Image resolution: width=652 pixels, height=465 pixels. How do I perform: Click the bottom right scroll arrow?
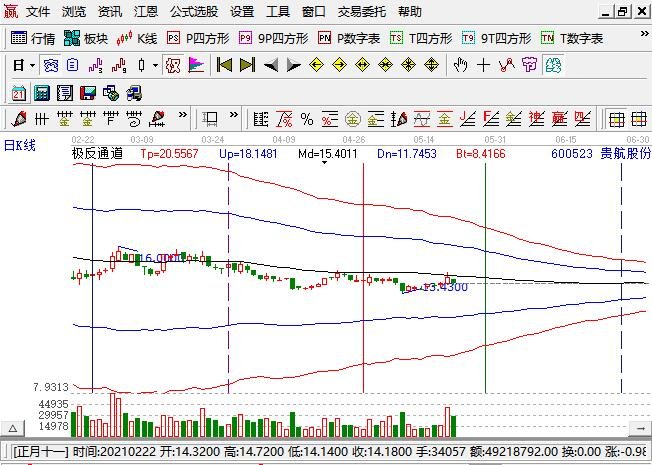[x=640, y=428]
